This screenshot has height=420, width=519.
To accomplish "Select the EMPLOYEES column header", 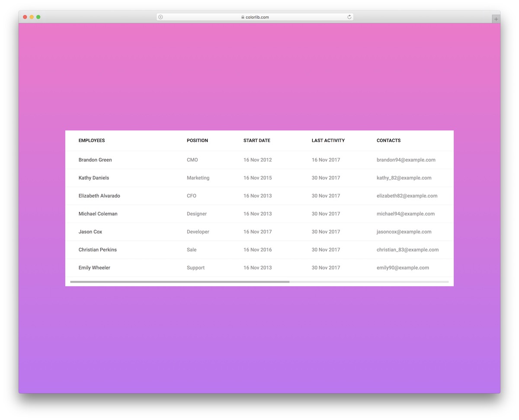I will click(x=92, y=140).
